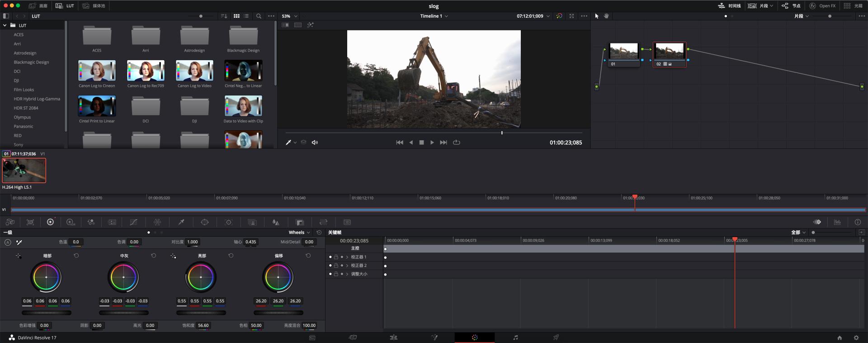
Task: Open the Wheels mode dropdown
Action: click(x=299, y=233)
